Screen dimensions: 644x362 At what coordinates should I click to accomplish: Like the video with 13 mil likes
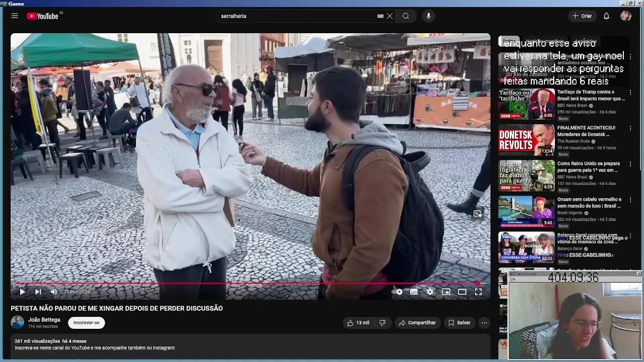pos(358,323)
